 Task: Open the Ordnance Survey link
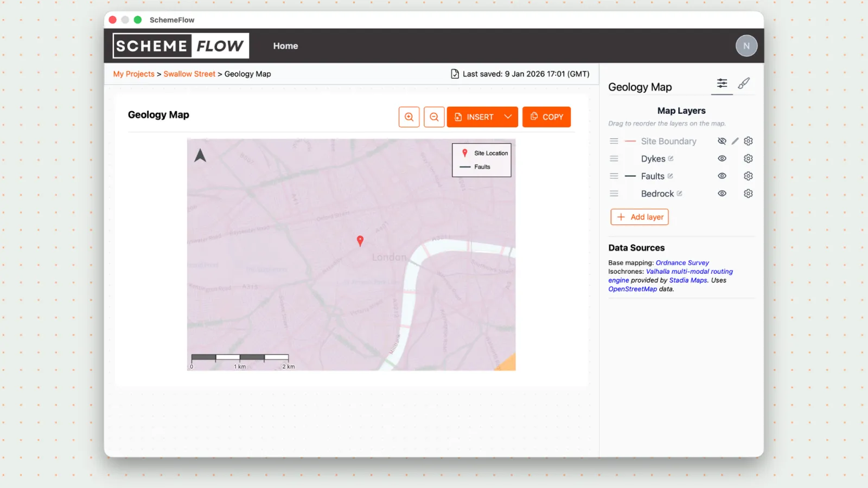pyautogui.click(x=682, y=262)
